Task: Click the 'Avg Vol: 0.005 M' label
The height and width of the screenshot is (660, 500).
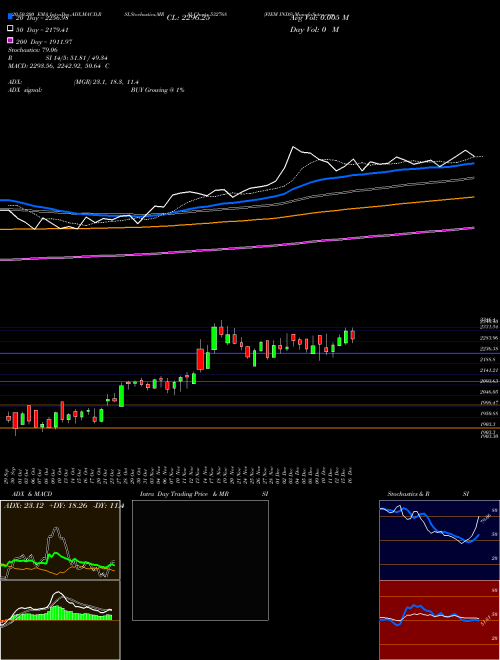Action: (x=319, y=18)
